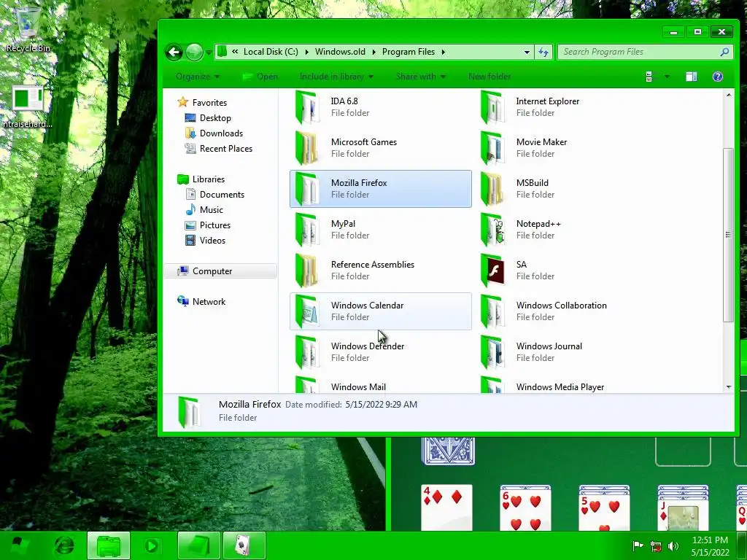Select Desktop under Favorites
Viewport: 747px width, 560px height.
coord(215,118)
